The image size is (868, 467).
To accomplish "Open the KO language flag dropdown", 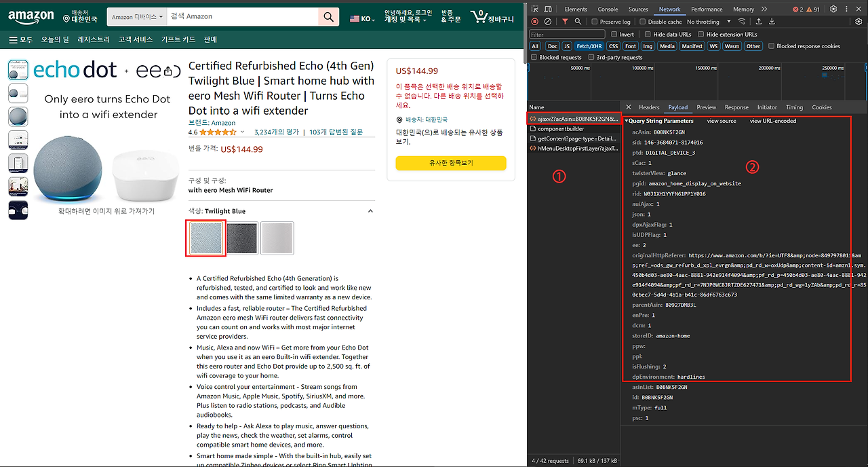I will (362, 18).
